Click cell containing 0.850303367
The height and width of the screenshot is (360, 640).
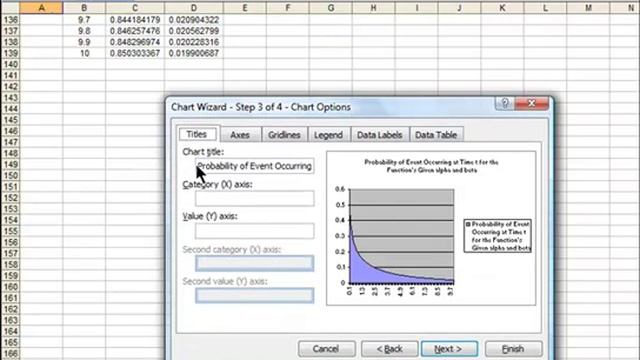[135, 53]
